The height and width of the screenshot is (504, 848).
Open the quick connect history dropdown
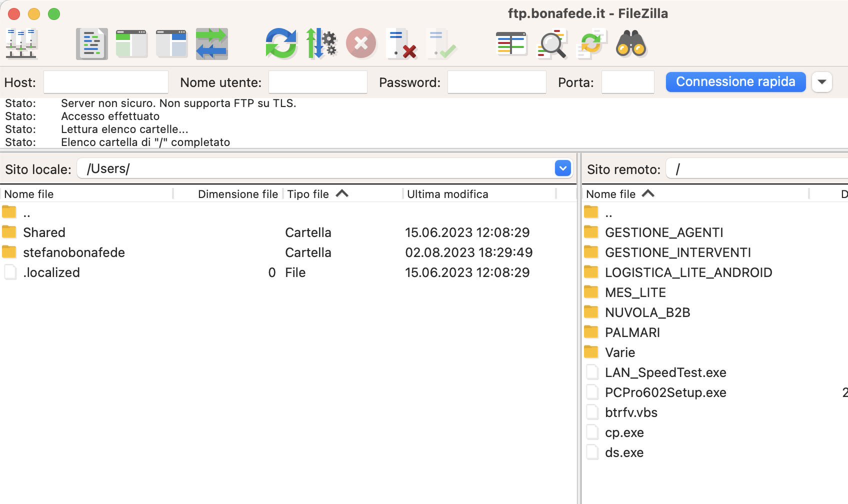coord(821,82)
